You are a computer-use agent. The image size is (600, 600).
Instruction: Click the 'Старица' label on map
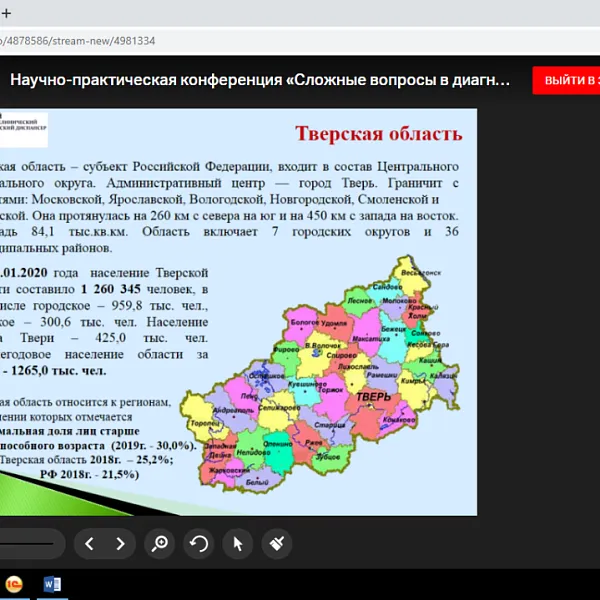329,425
